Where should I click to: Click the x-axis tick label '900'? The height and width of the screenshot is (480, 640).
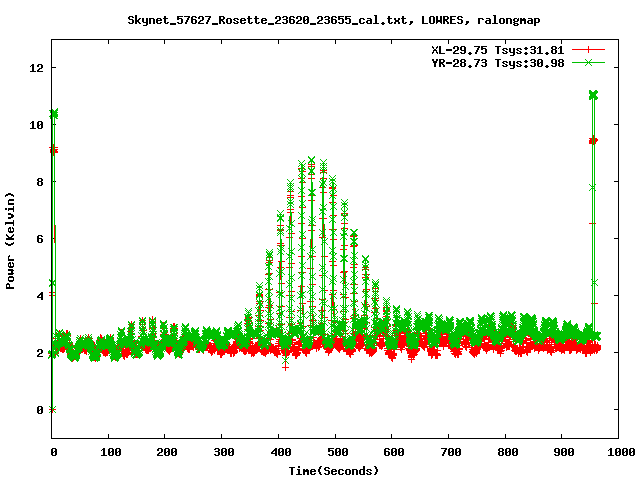pos(564,452)
